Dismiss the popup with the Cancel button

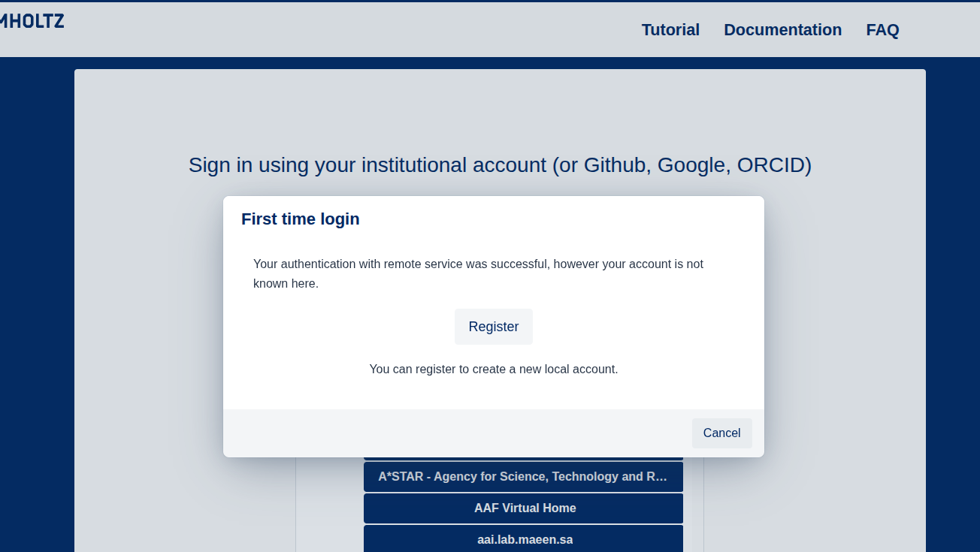pyautogui.click(x=721, y=433)
